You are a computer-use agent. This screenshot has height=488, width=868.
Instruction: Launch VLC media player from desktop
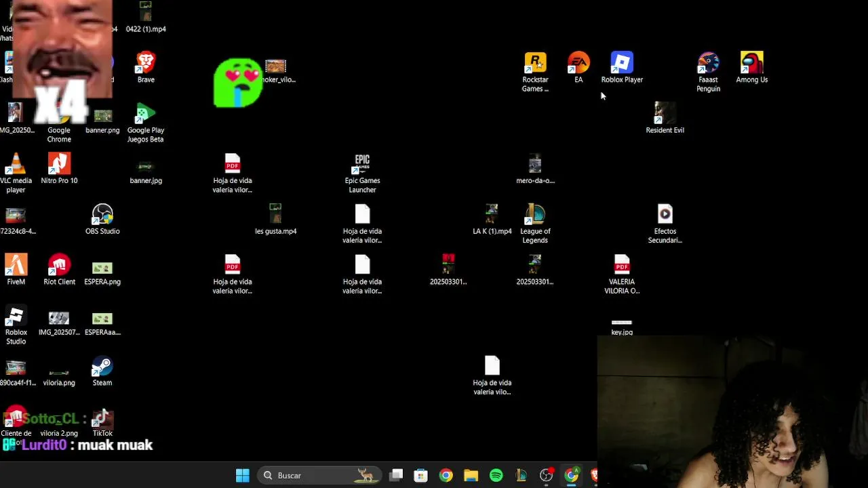[x=16, y=173]
